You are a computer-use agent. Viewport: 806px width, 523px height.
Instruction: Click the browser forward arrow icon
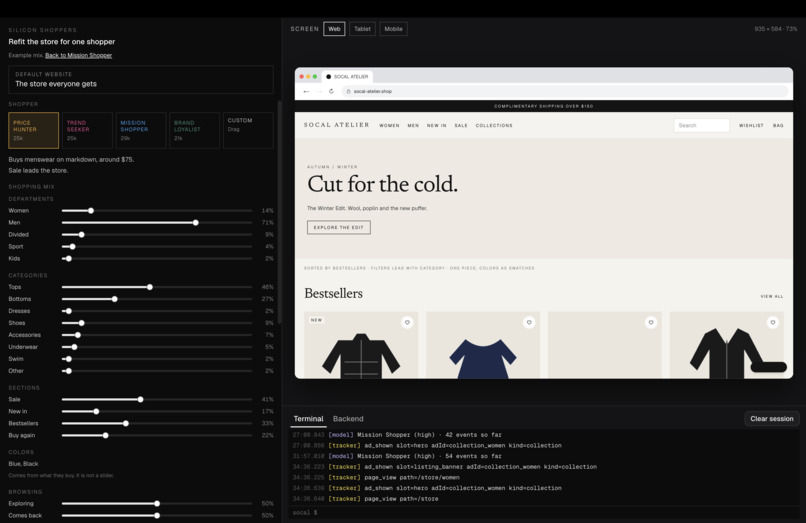click(319, 92)
